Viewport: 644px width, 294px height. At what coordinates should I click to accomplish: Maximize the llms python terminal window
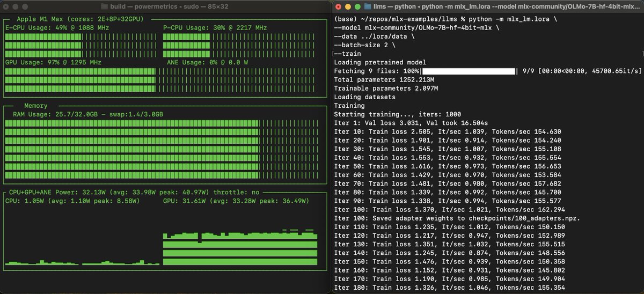coord(357,6)
